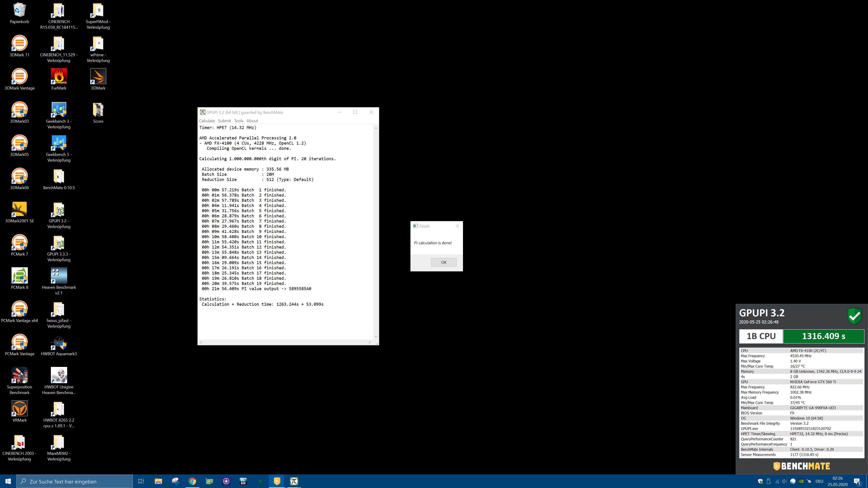This screenshot has height=488, width=868.
Task: Open the NVIDIA tray icon
Action: (x=801, y=481)
